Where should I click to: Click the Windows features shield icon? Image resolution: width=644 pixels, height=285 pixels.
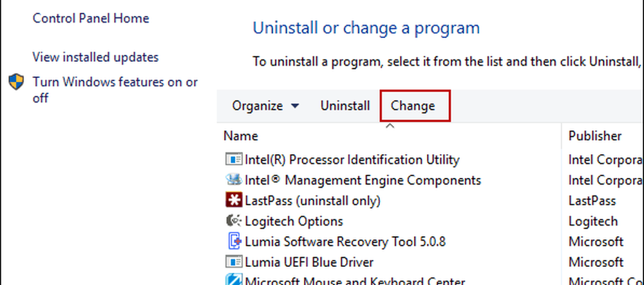tap(16, 83)
